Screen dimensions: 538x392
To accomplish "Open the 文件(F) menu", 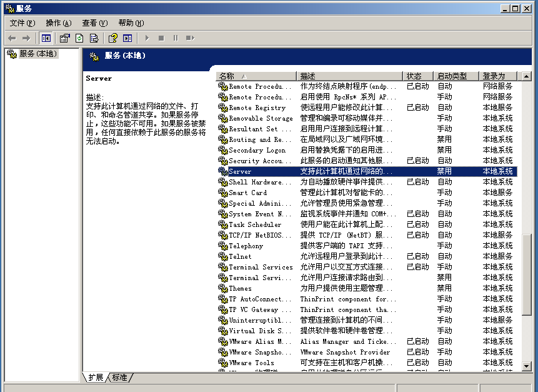I will 22,23.
